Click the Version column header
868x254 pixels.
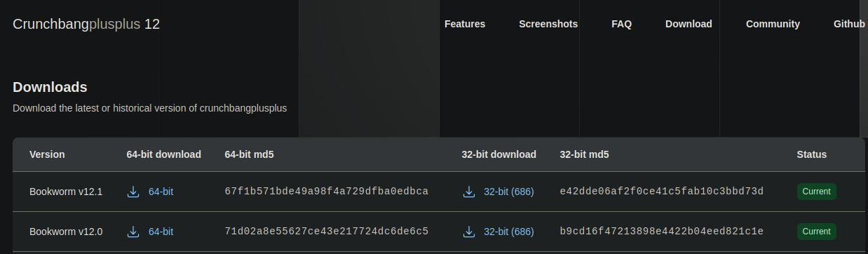pyautogui.click(x=47, y=154)
